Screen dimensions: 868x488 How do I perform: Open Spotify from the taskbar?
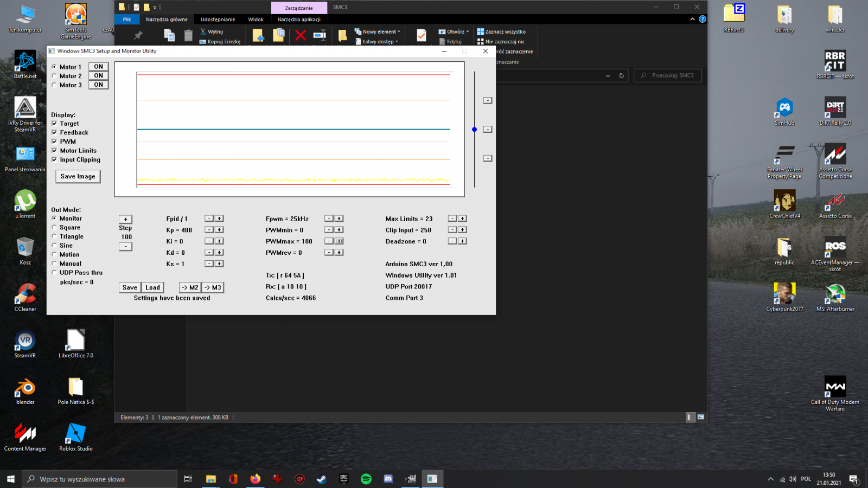366,479
